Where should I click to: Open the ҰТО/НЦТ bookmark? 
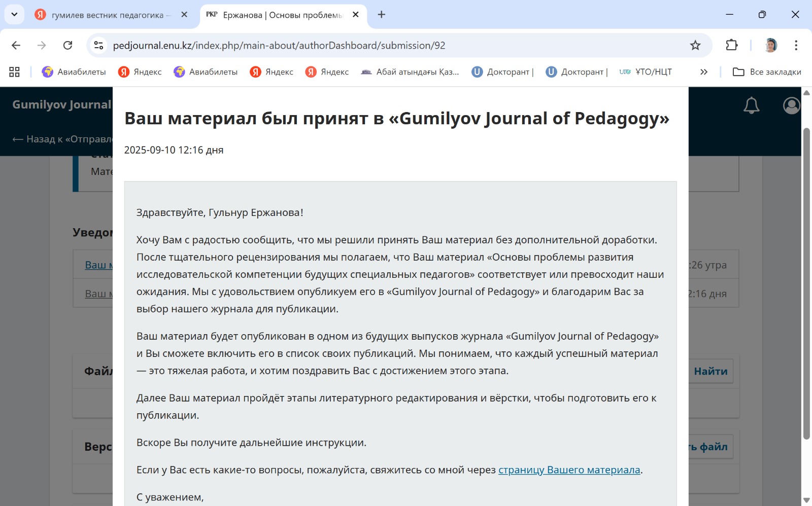[646, 72]
